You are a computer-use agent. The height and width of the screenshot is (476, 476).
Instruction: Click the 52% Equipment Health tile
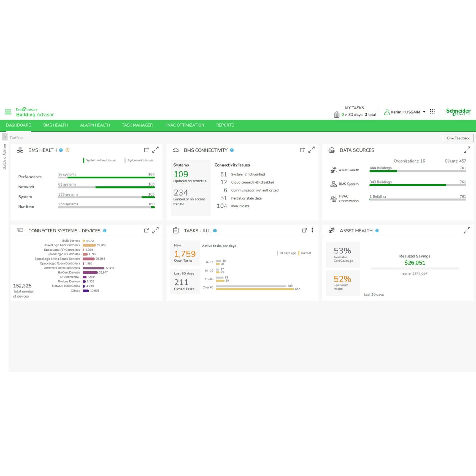[343, 282]
